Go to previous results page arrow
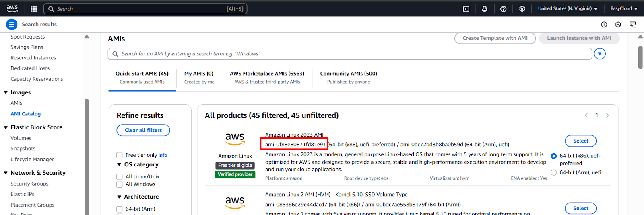Viewport: 644px width, 215px height. tap(586, 115)
